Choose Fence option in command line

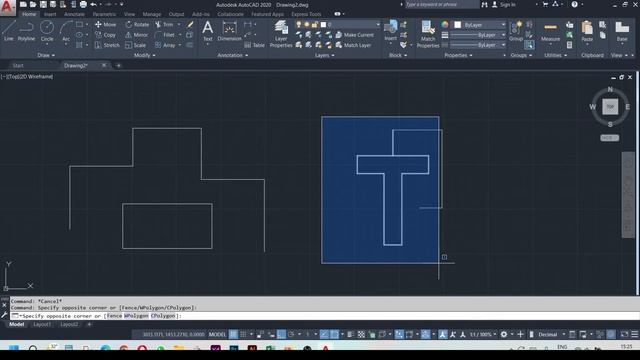[114, 316]
